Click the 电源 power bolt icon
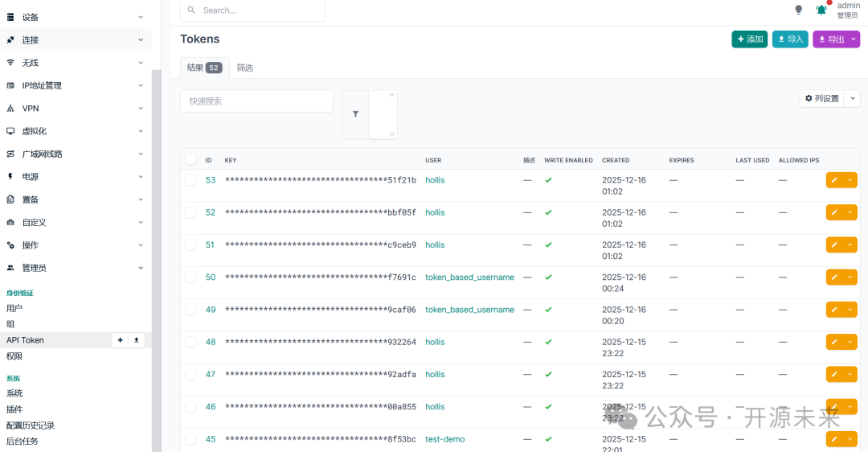 [10, 177]
